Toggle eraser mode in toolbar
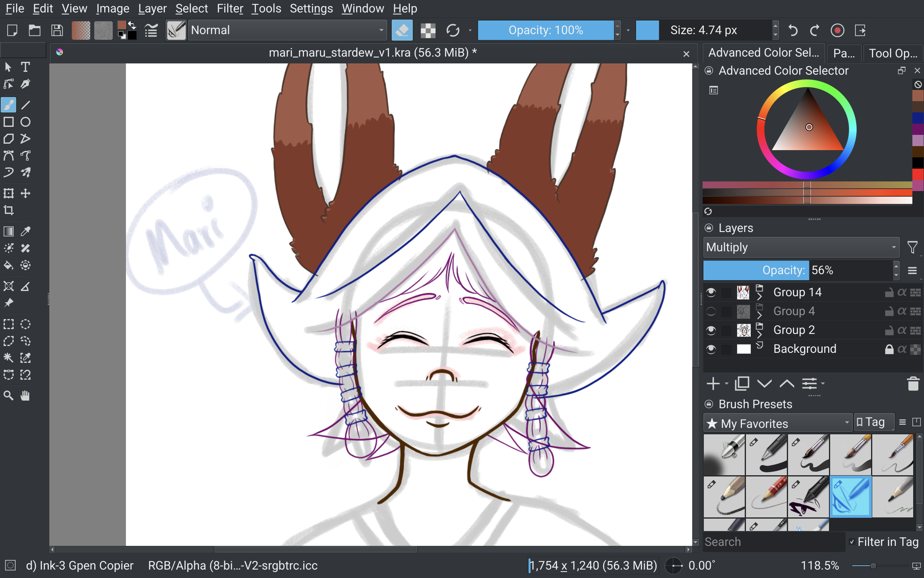 pos(402,31)
